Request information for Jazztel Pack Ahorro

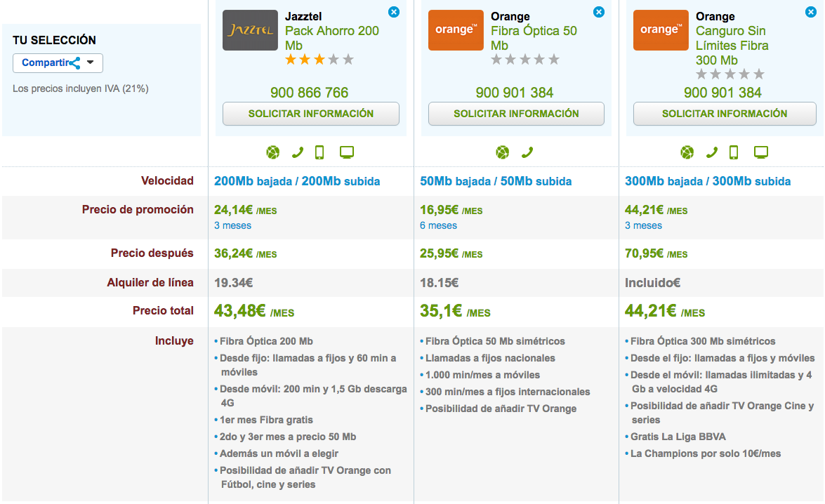tap(311, 114)
